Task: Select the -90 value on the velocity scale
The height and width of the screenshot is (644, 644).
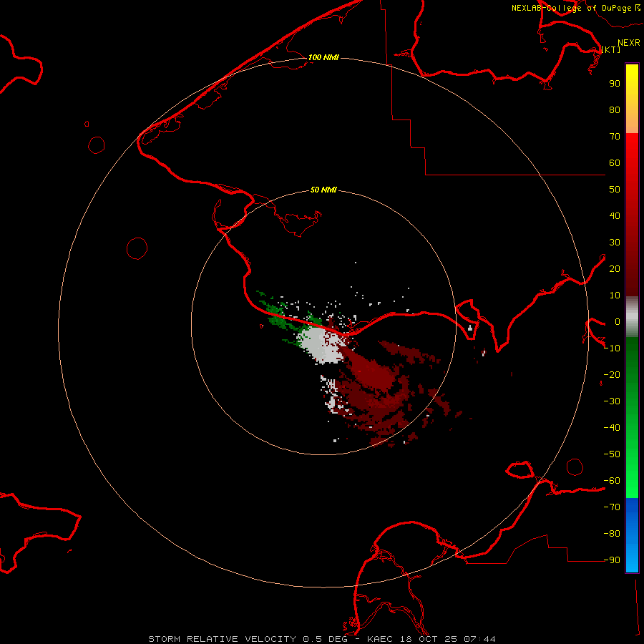Action: coord(612,560)
